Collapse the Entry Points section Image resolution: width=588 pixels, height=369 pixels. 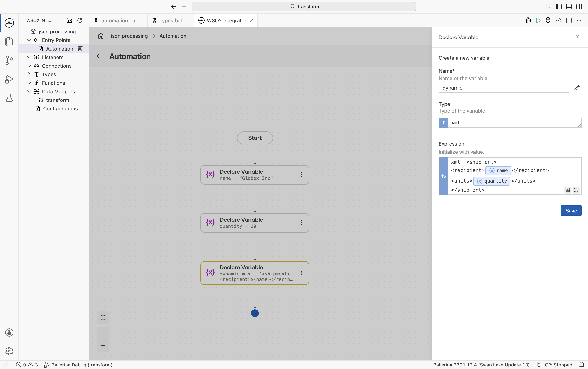29,40
